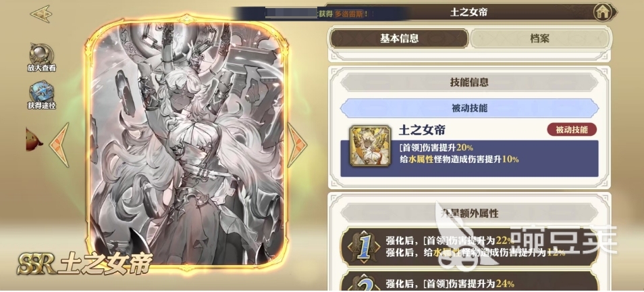Switch to the 档案 tab
This screenshot has width=644, height=292.
tap(539, 39)
